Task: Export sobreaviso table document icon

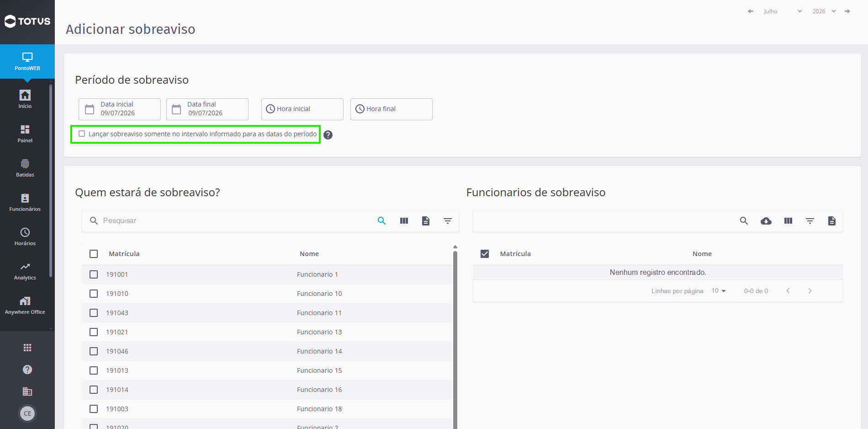Action: click(832, 221)
